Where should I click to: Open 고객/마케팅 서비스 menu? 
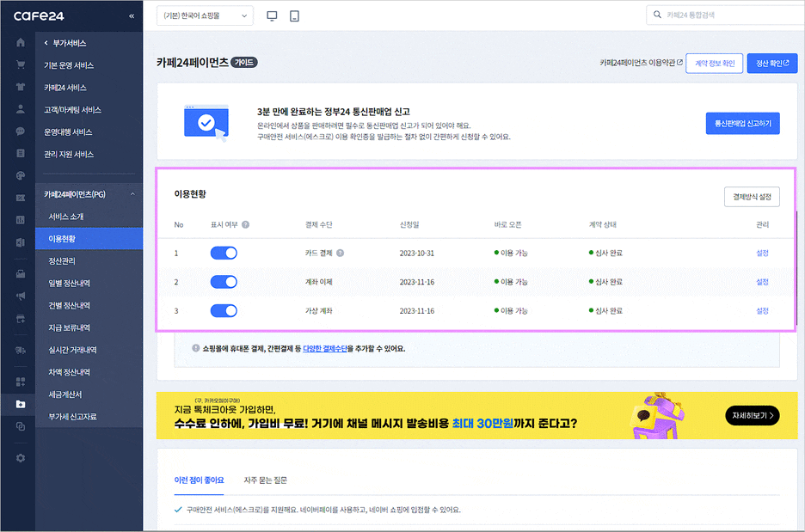coord(72,110)
